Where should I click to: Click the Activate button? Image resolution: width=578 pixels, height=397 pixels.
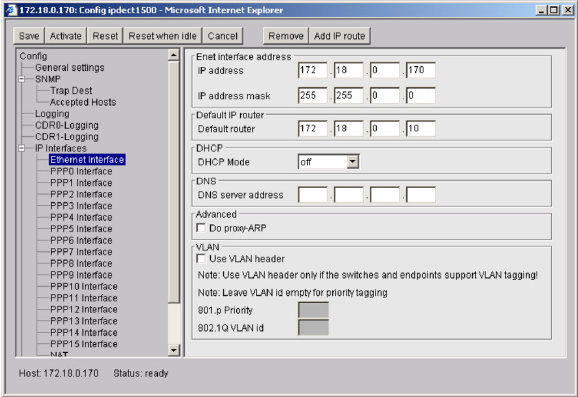pyautogui.click(x=66, y=36)
